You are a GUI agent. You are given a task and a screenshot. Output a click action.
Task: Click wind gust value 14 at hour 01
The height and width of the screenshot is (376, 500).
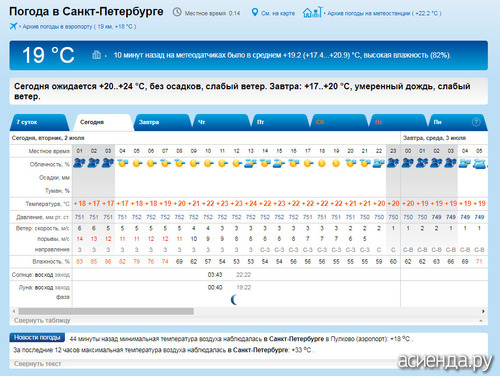tap(79, 239)
